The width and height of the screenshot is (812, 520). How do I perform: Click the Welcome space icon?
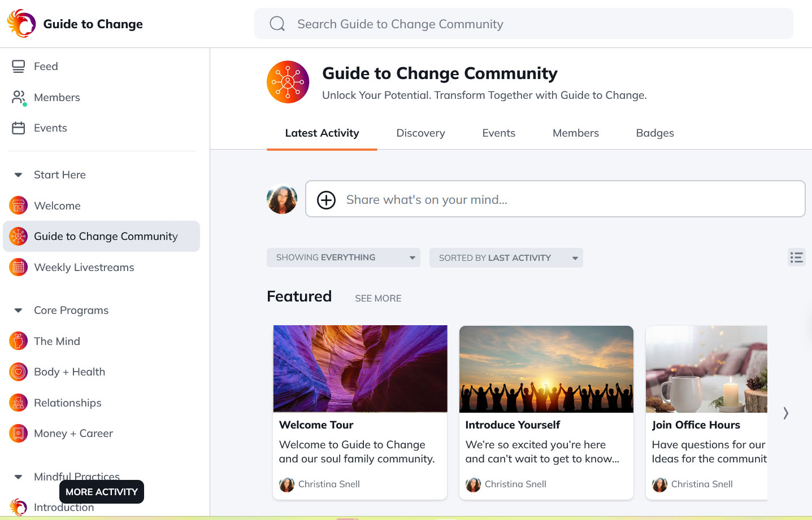click(18, 206)
